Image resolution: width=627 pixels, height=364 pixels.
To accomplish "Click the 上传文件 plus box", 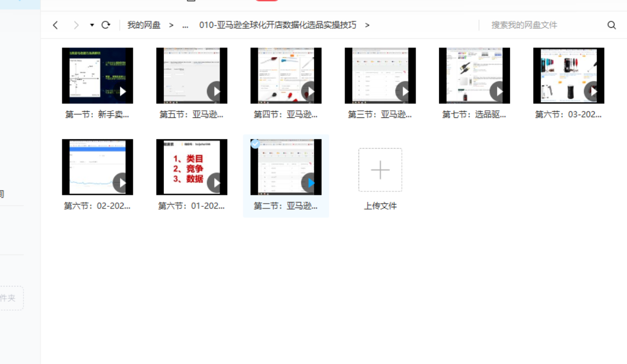I will coord(380,170).
